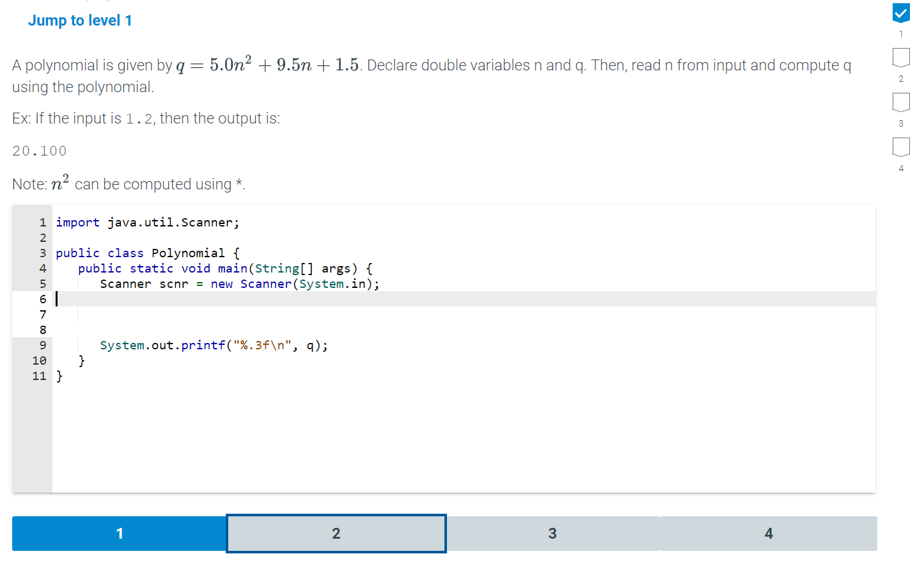Image resolution: width=924 pixels, height=563 pixels.
Task: Select level 4 in the bottom level bar
Action: coord(768,533)
